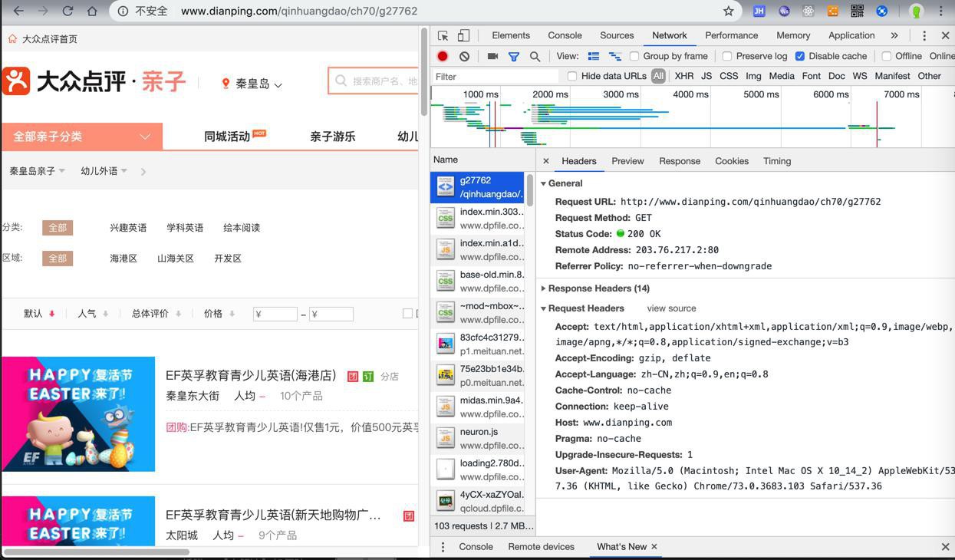Sort listings by 人气

point(93,313)
